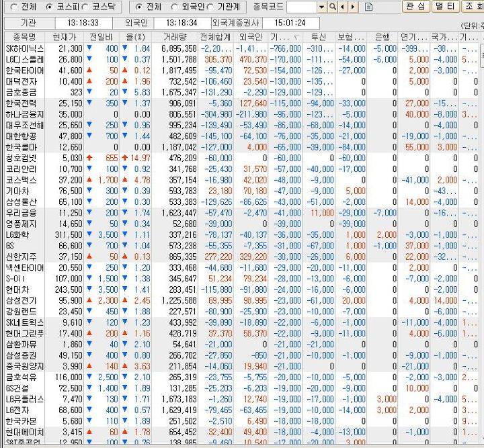Select the 코스닥 market radio button
484x448 pixels.
[x=85, y=7]
